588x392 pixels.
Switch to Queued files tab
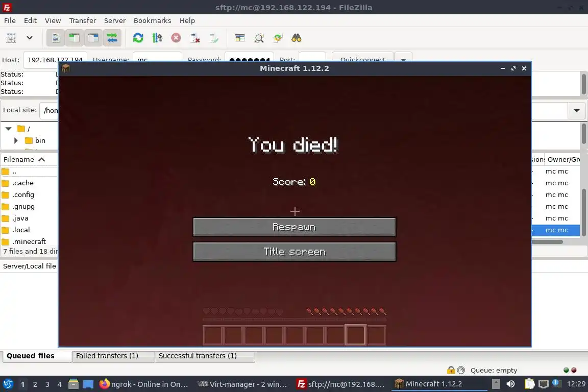(37, 356)
